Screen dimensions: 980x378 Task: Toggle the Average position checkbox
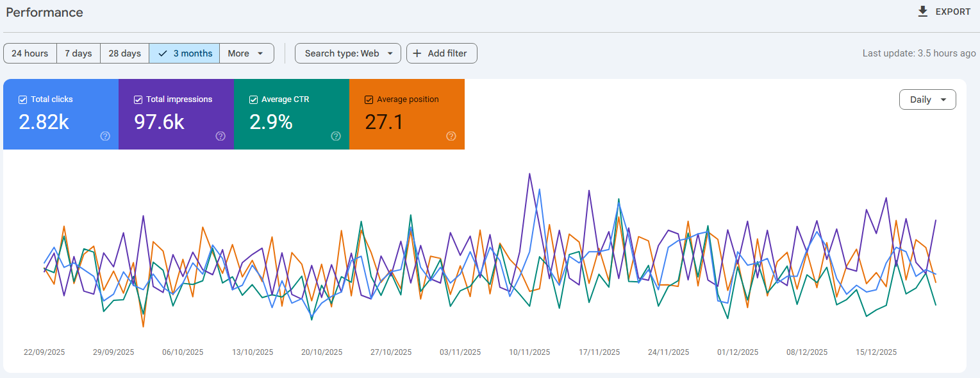(x=369, y=99)
